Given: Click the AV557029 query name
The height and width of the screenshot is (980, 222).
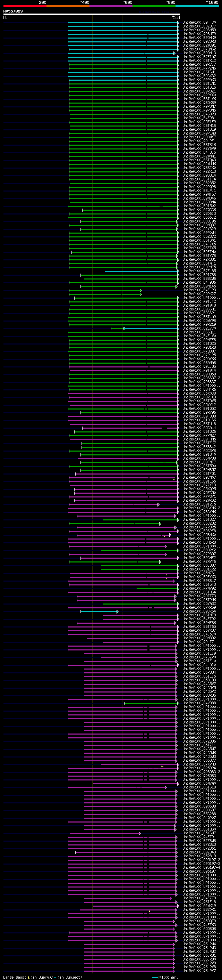Looking at the screenshot, I should (13, 11).
